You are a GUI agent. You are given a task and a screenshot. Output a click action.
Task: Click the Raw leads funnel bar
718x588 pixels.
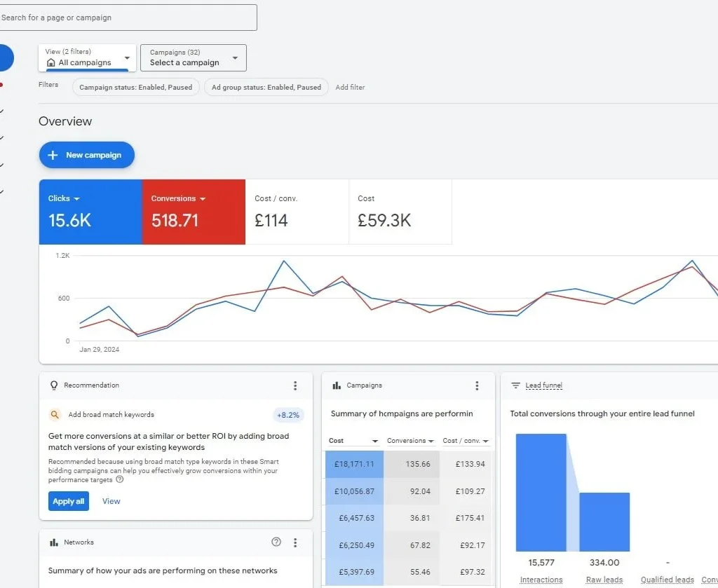click(x=604, y=522)
